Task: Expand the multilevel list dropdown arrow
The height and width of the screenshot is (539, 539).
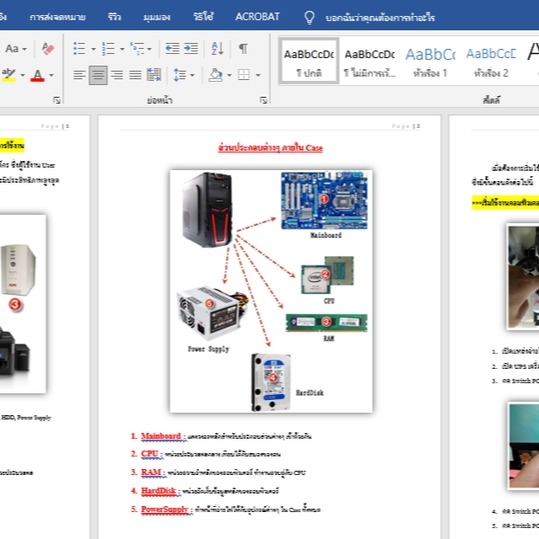Action: click(x=149, y=49)
